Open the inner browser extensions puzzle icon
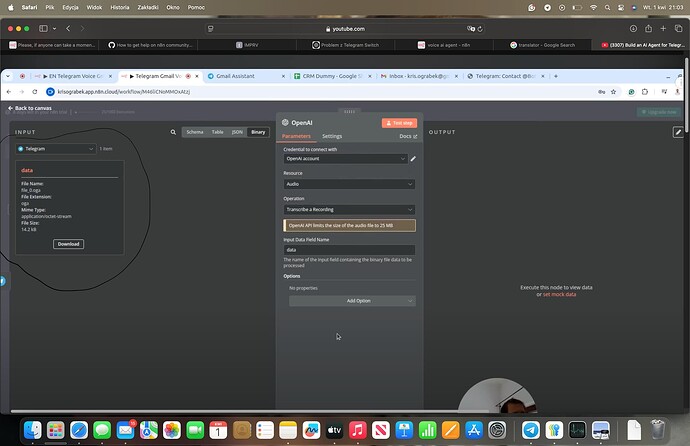Screen dimensions: 690x446 [645, 92]
